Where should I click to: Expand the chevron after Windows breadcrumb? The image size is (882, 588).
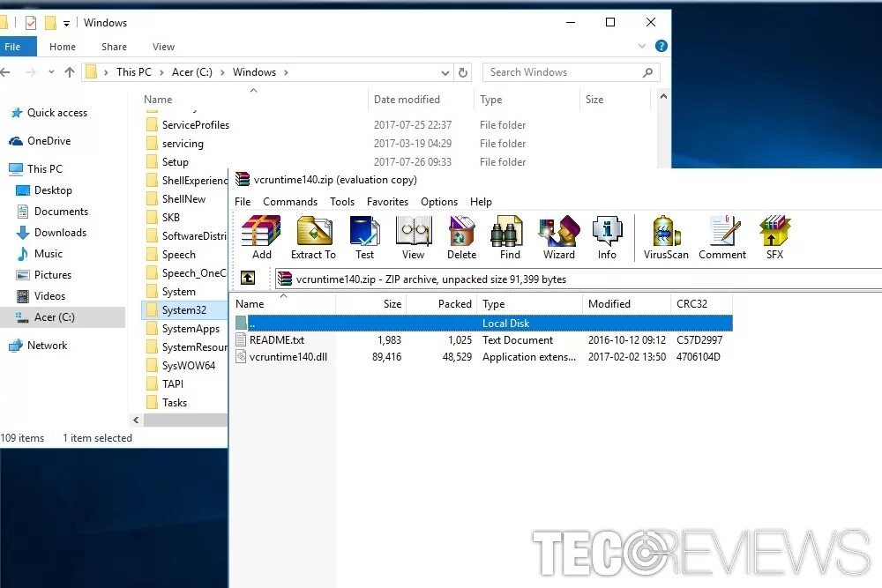pos(286,72)
